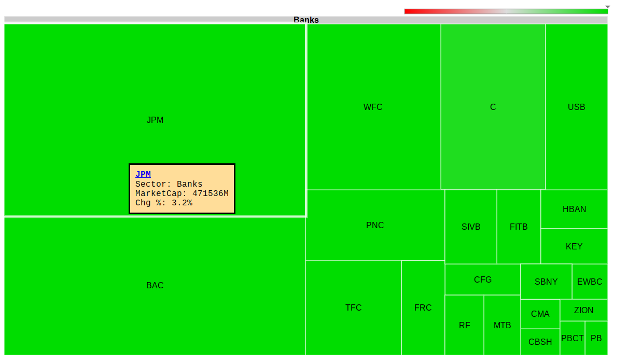This screenshot has width=628, height=364.
Task: Click the 'Chg %: 3.2%' tooltip text
Action: (x=164, y=203)
